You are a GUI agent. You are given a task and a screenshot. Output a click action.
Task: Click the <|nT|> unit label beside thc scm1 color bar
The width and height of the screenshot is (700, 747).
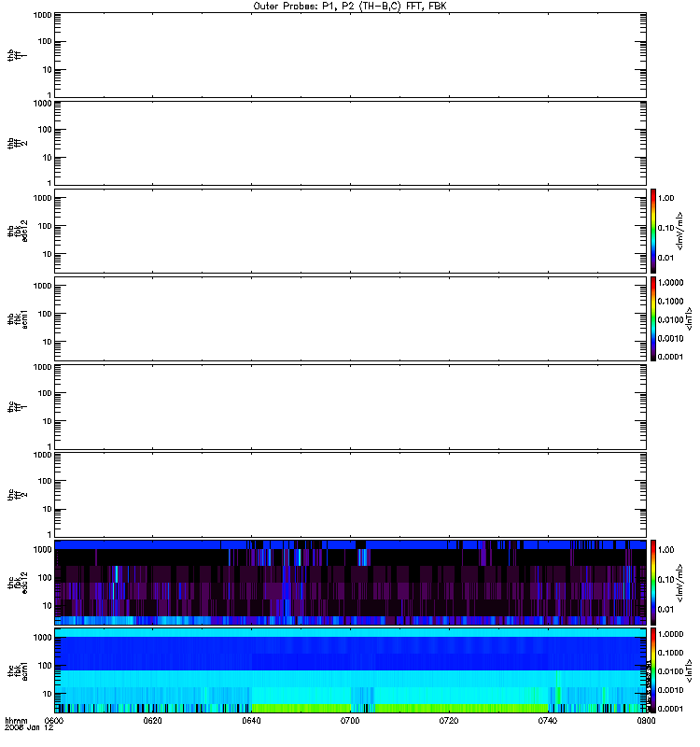pyautogui.click(x=689, y=670)
